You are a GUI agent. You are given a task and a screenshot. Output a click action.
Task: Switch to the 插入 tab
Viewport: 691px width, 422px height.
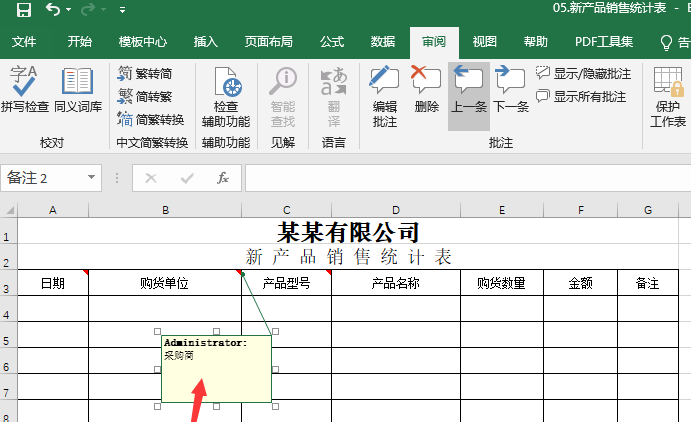click(x=206, y=42)
